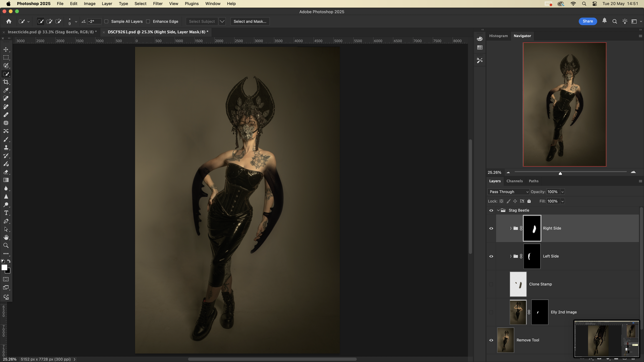Select the Clone Stamp tool
Viewport: 644px width, 362px height.
6,147
